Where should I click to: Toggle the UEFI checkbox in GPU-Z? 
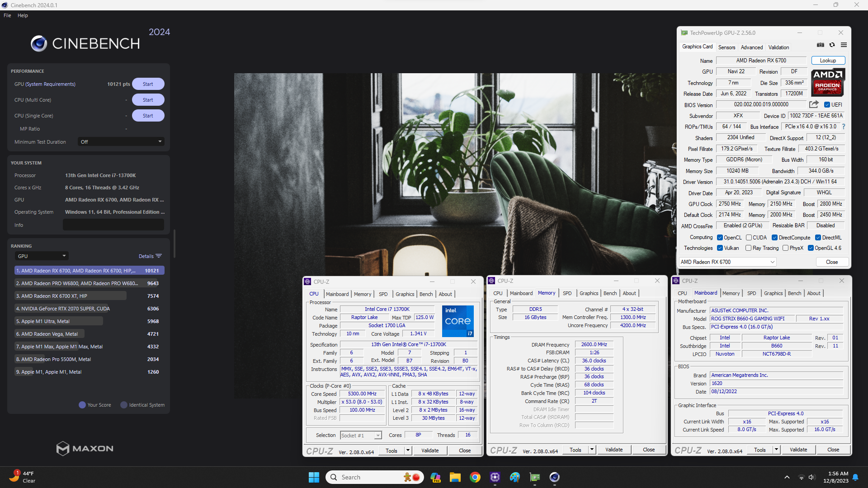(827, 105)
